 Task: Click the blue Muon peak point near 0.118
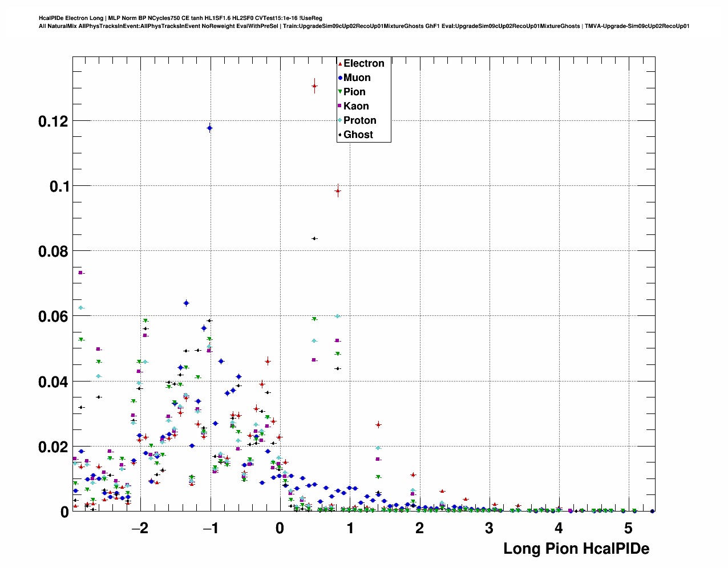[210, 128]
